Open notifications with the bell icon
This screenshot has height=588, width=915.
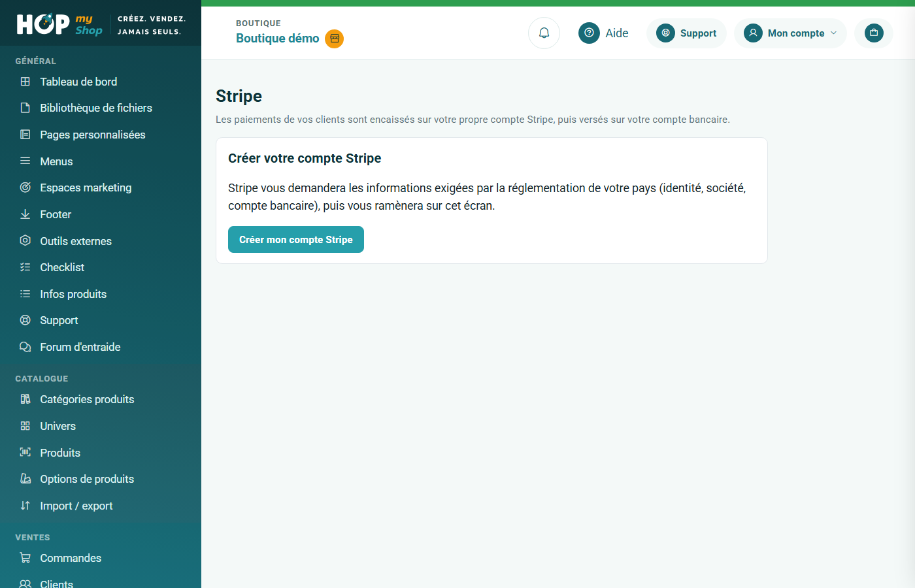coord(544,33)
